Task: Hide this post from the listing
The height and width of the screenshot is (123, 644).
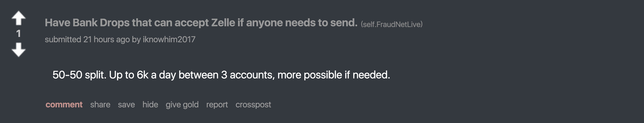Action: [150, 105]
